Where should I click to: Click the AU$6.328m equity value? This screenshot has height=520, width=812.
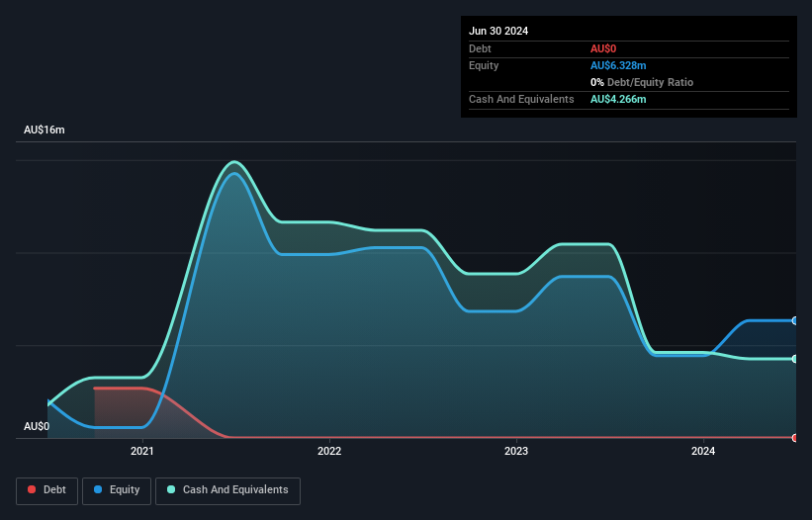click(x=618, y=65)
